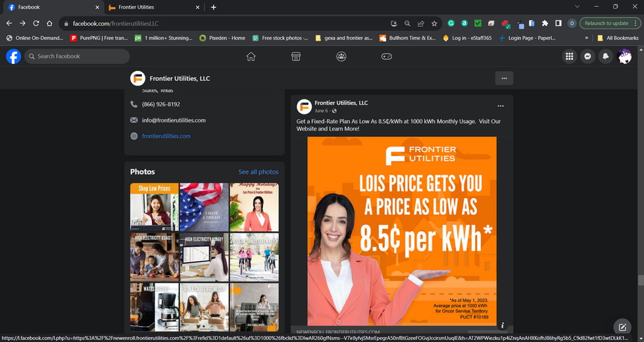The height and width of the screenshot is (342, 644).
Task: Reload the current page
Action: 36,24
